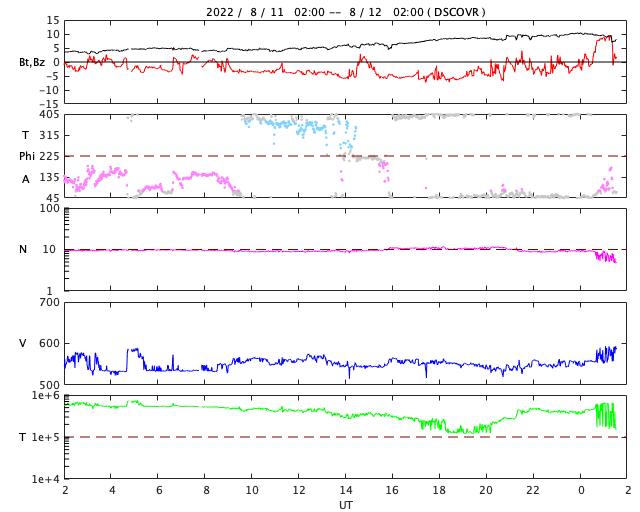Click the 6 hour tick on UT axis
Screen dimensions: 640x512
tap(159, 490)
